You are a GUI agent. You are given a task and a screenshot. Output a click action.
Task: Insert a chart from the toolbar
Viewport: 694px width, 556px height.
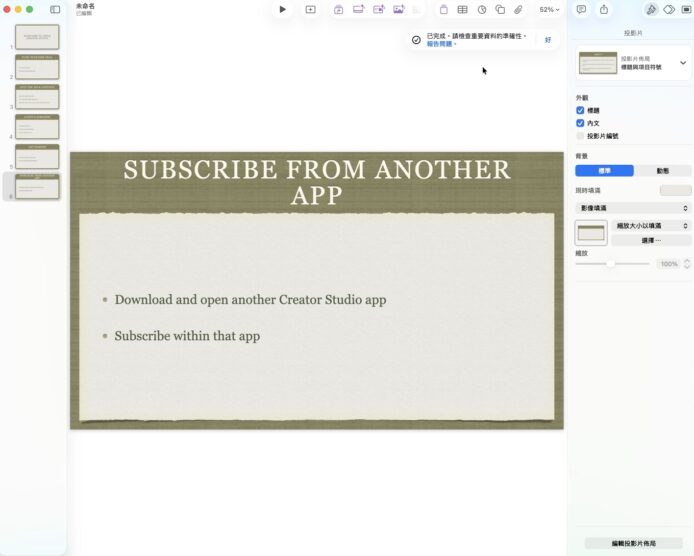(482, 9)
